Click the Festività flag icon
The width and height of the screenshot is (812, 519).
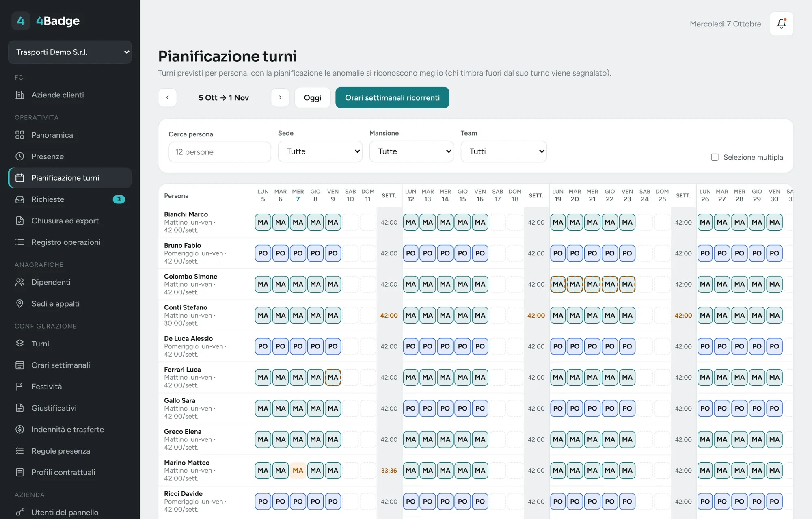coord(19,387)
